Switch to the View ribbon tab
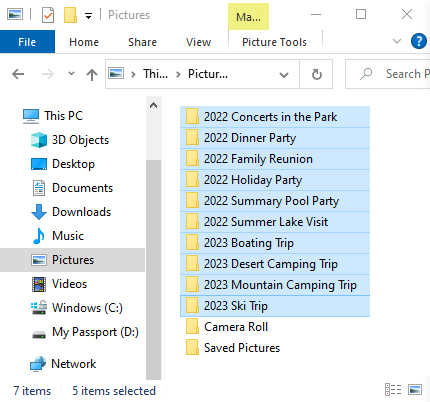This screenshot has height=402, width=430. (x=198, y=42)
